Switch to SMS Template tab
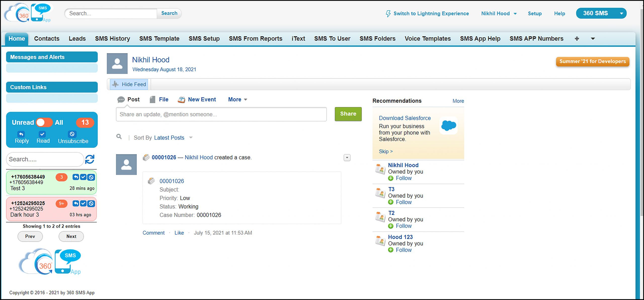The image size is (644, 300). [159, 39]
